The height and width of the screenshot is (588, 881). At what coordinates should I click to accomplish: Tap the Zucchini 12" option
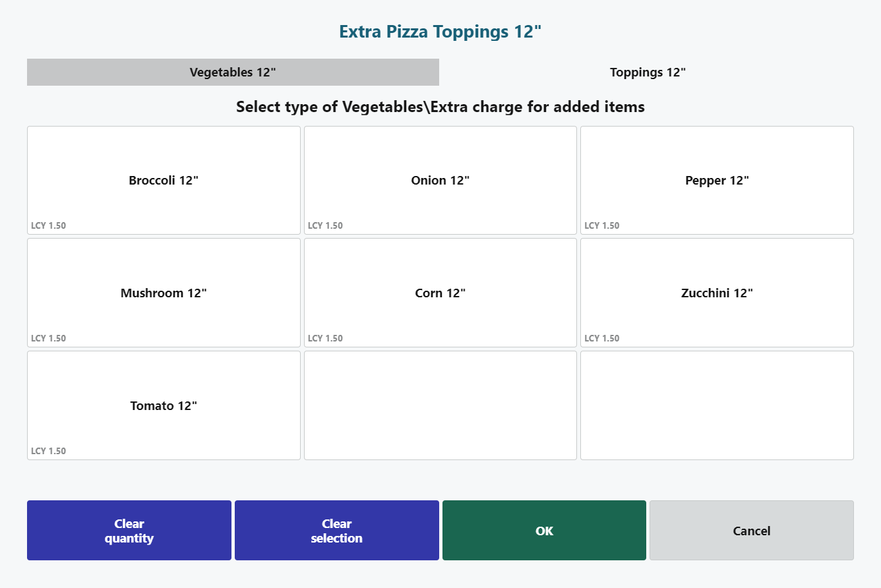[x=717, y=293]
